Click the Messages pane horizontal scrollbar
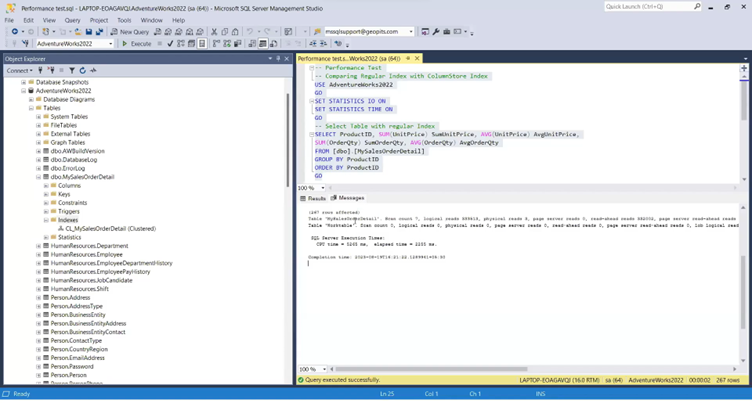Image resolution: width=752 pixels, height=403 pixels. coord(432,369)
